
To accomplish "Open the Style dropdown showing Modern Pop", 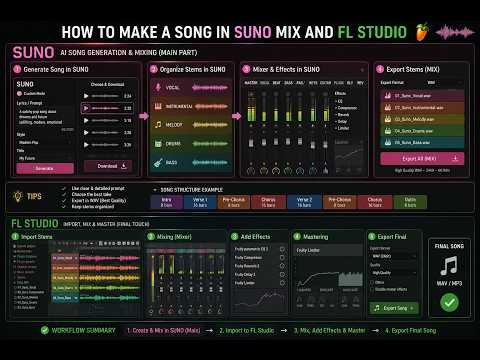I will click(45, 142).
